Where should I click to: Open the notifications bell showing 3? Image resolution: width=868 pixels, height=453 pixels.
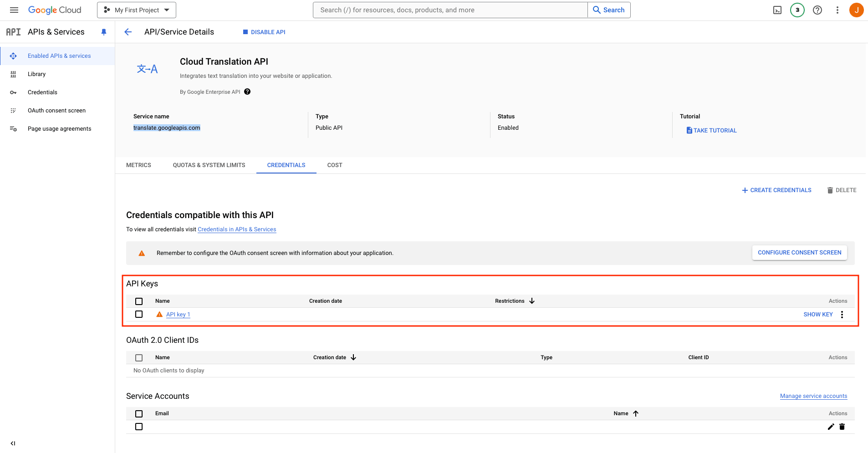tap(797, 10)
